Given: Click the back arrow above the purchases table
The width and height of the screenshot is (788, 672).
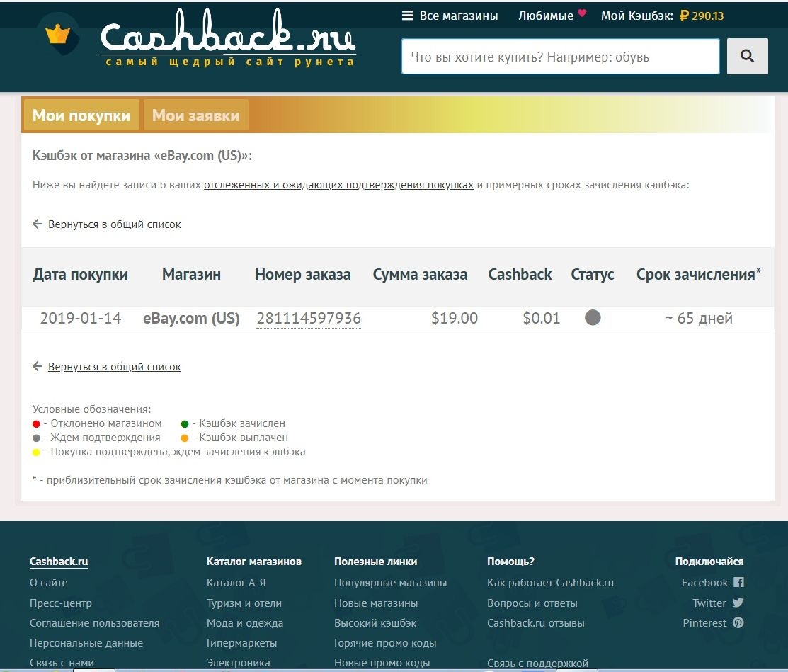Looking at the screenshot, I should 38,224.
